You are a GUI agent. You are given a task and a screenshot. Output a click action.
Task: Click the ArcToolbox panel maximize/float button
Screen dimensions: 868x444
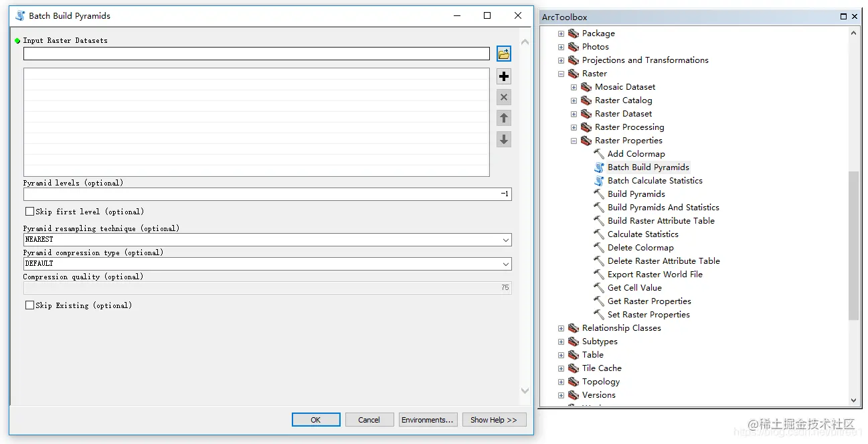pos(844,17)
